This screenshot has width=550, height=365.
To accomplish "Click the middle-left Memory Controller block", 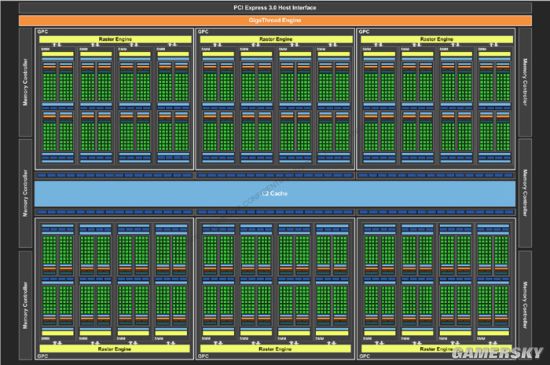I will [25, 193].
